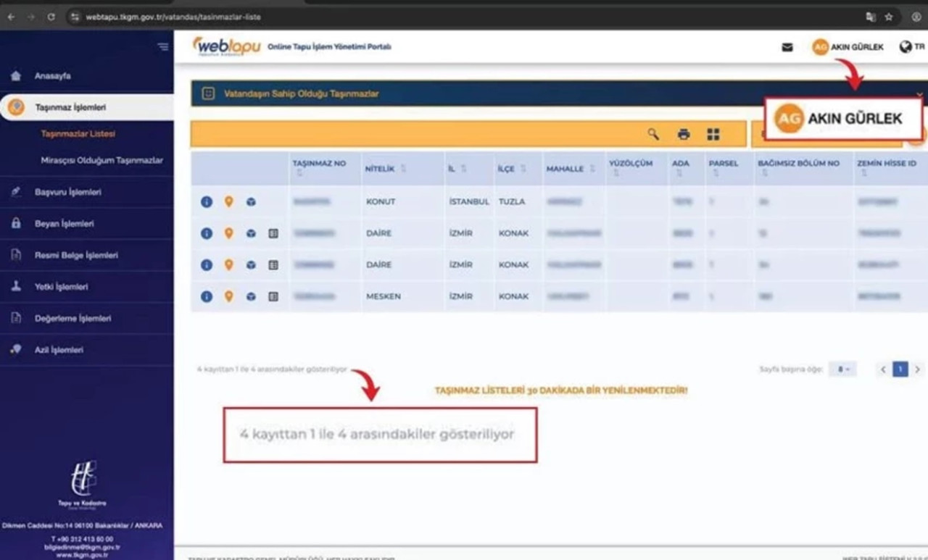Image resolution: width=928 pixels, height=560 pixels.
Task: Open Mirasçısı Olduğum Taşınmazlar submenu item
Action: point(101,160)
